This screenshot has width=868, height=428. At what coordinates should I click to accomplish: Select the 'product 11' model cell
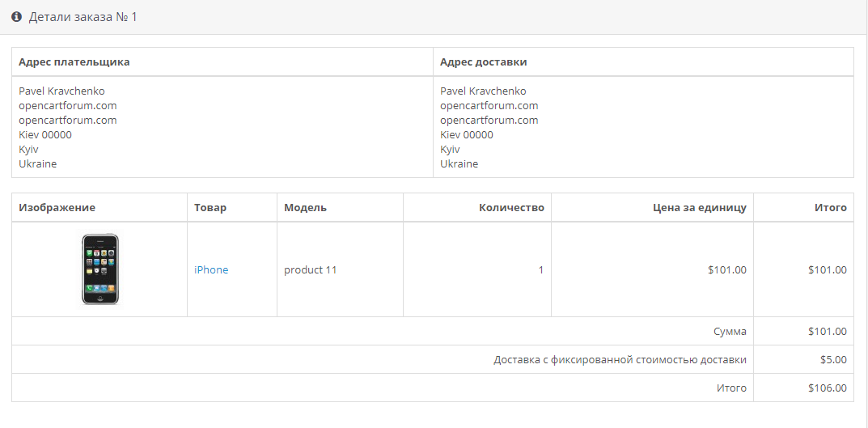coord(310,270)
